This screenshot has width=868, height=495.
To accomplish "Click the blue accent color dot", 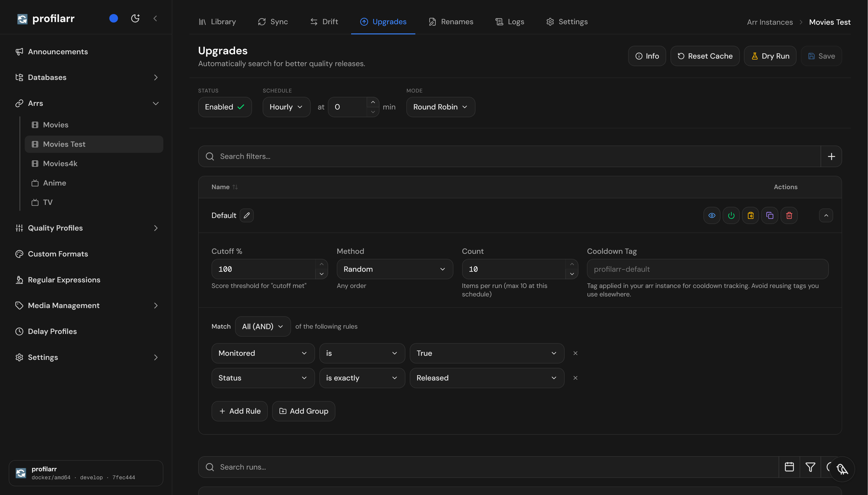I will pyautogui.click(x=114, y=18).
